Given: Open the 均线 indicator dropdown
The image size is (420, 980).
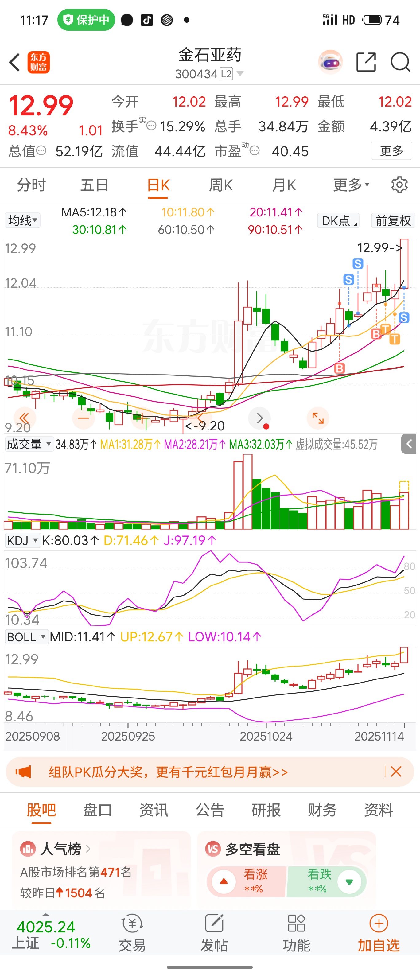Looking at the screenshot, I should 22,220.
